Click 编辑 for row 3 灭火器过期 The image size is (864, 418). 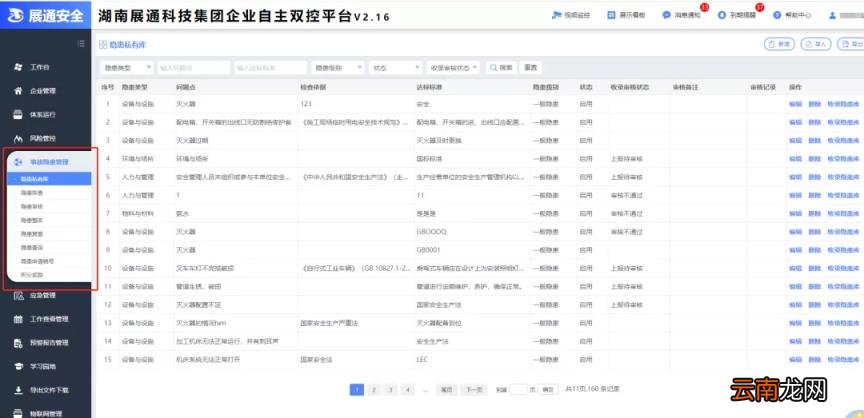[795, 140]
